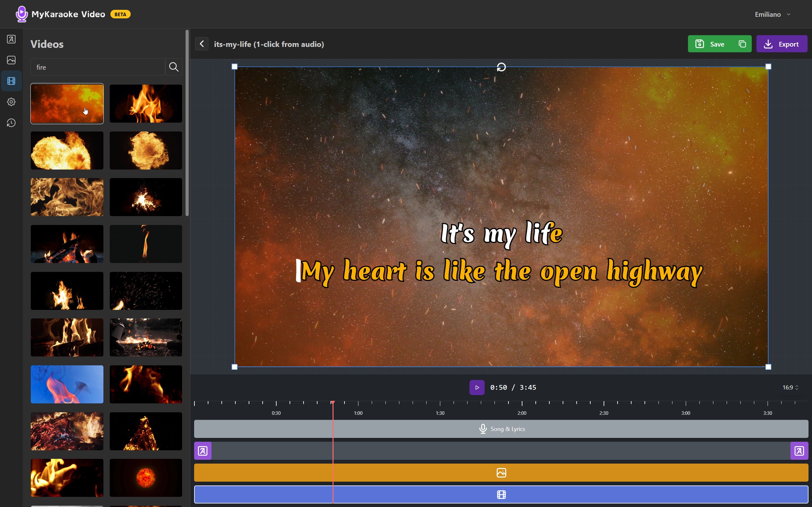Open the history clock sidebar icon
812x507 pixels.
point(11,123)
